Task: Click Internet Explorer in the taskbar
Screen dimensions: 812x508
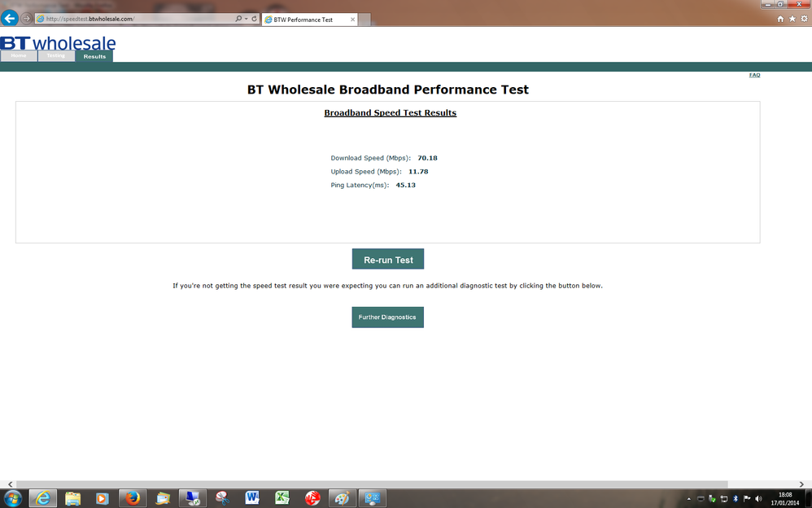Action: pos(43,499)
